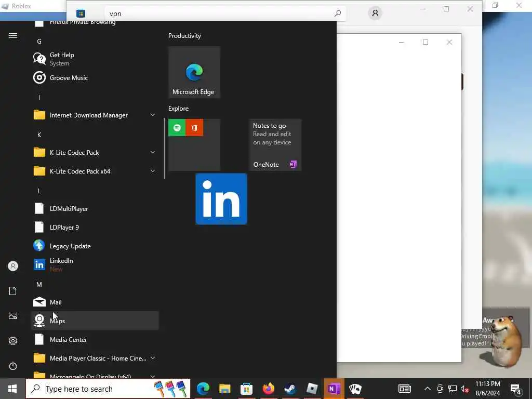The height and width of the screenshot is (399, 532).
Task: Open LinkedIn in the app list
Action: point(95,264)
